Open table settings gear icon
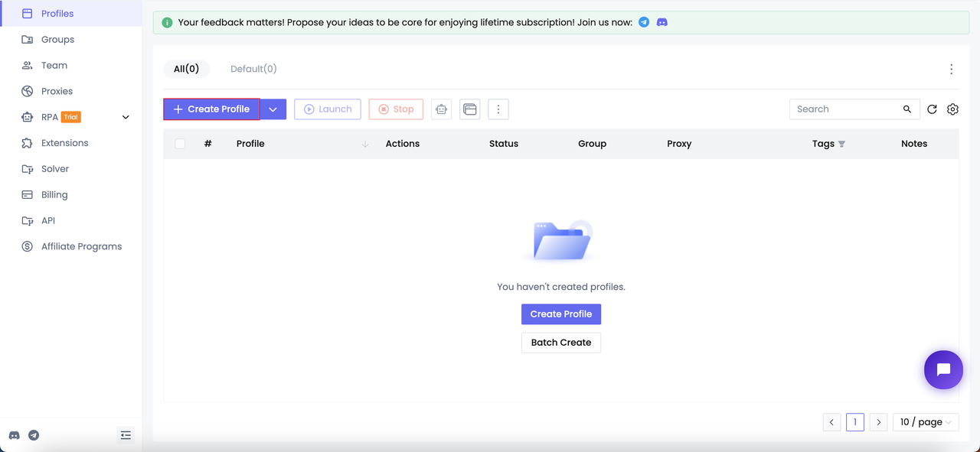The width and height of the screenshot is (980, 452). pos(952,109)
